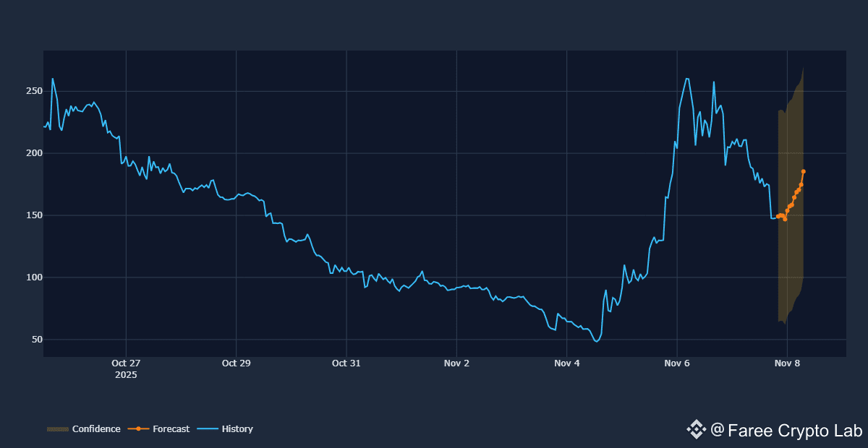Click the 250 y-axis value
Viewport: 868px width, 448px height.
click(33, 92)
